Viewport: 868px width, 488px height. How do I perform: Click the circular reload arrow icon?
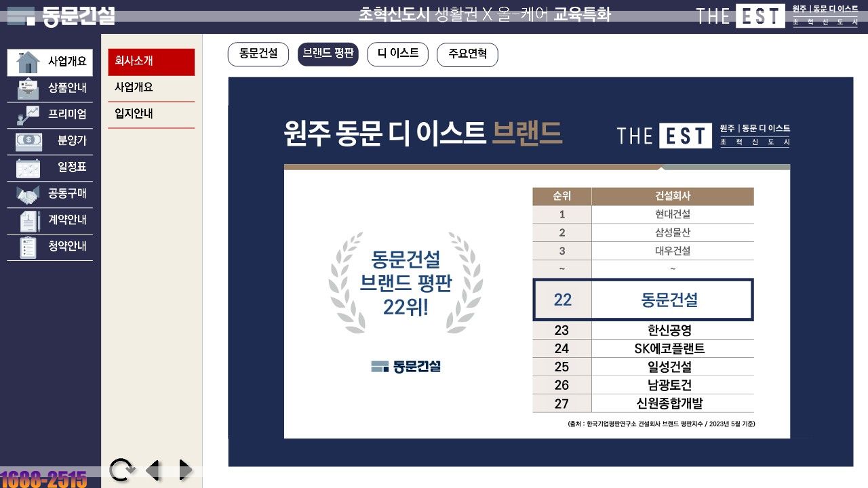tap(121, 470)
